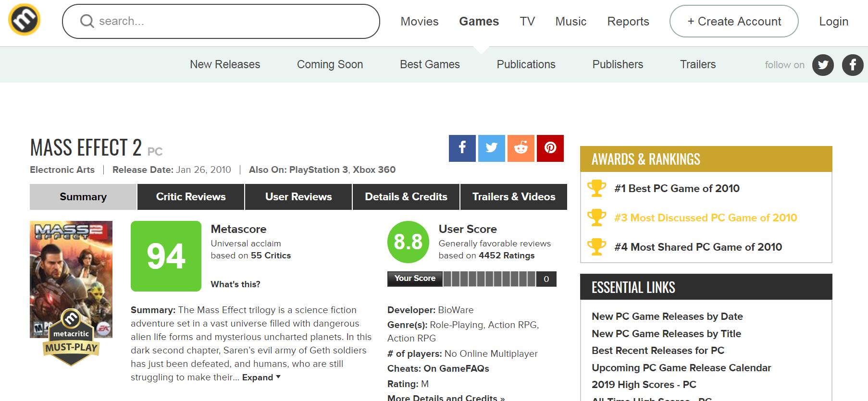Viewport: 868px width, 401px height.
Task: Click the 8.8 User Score circle
Action: coord(408,242)
